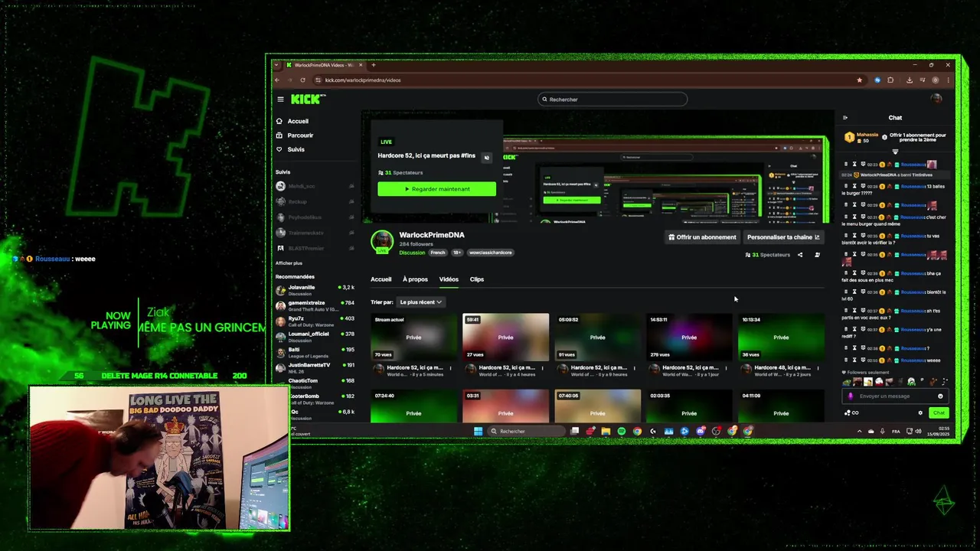
Task: Open a new Chrome tab
Action: [x=374, y=65]
